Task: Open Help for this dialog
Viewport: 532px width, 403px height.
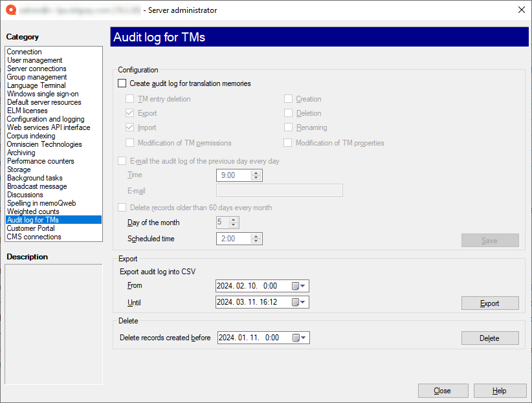Action: coord(499,391)
